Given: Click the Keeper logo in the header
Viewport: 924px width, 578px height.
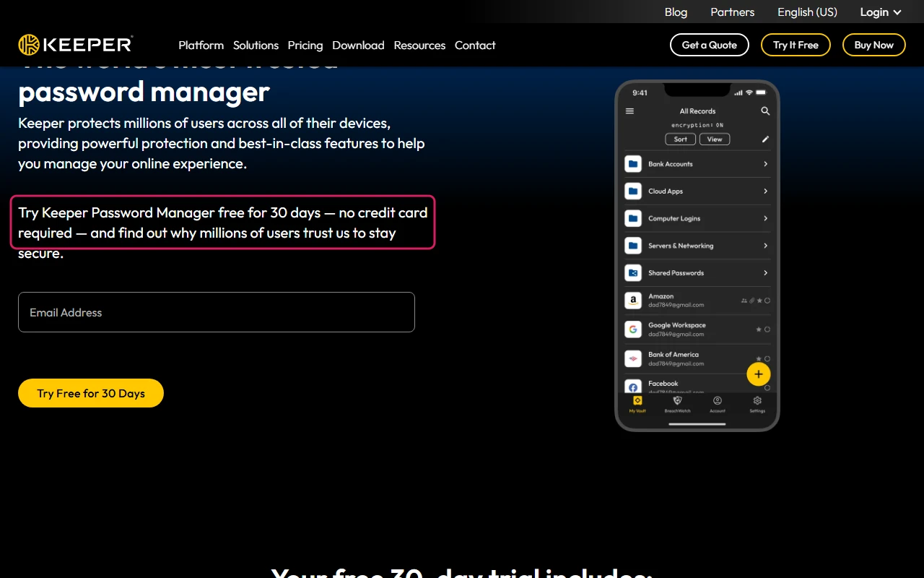Looking at the screenshot, I should (x=76, y=45).
